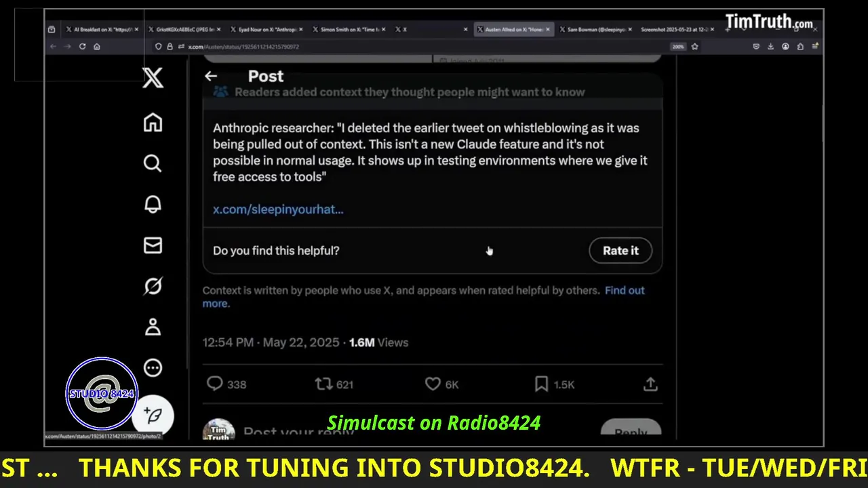
Task: Go back with the Post arrow
Action: (211, 77)
